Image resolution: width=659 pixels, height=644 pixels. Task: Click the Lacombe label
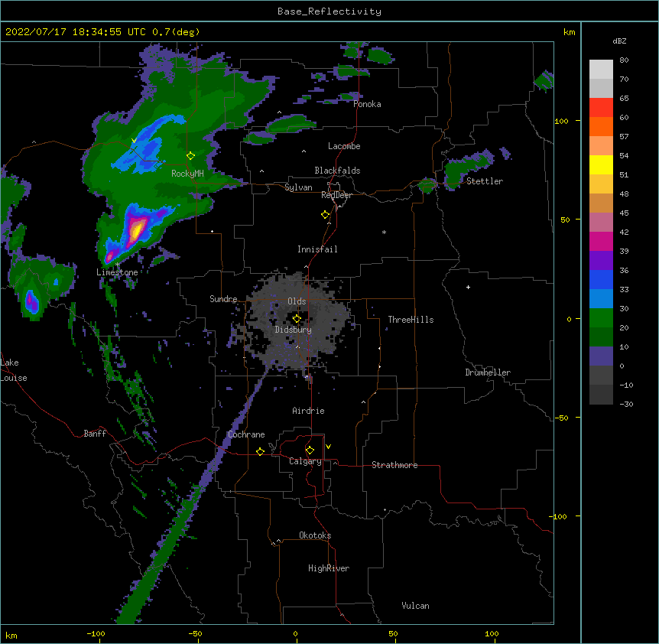(344, 146)
